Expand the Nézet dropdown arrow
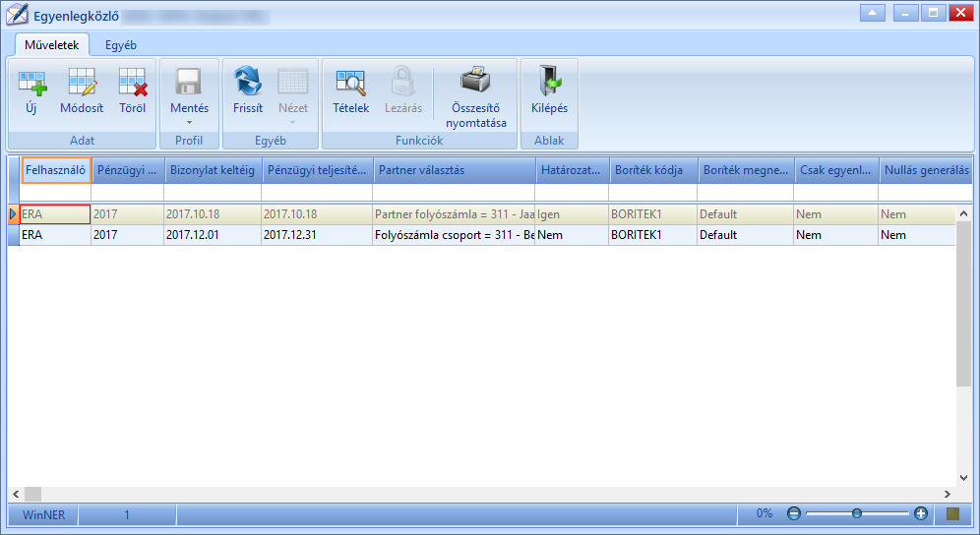 (x=292, y=123)
